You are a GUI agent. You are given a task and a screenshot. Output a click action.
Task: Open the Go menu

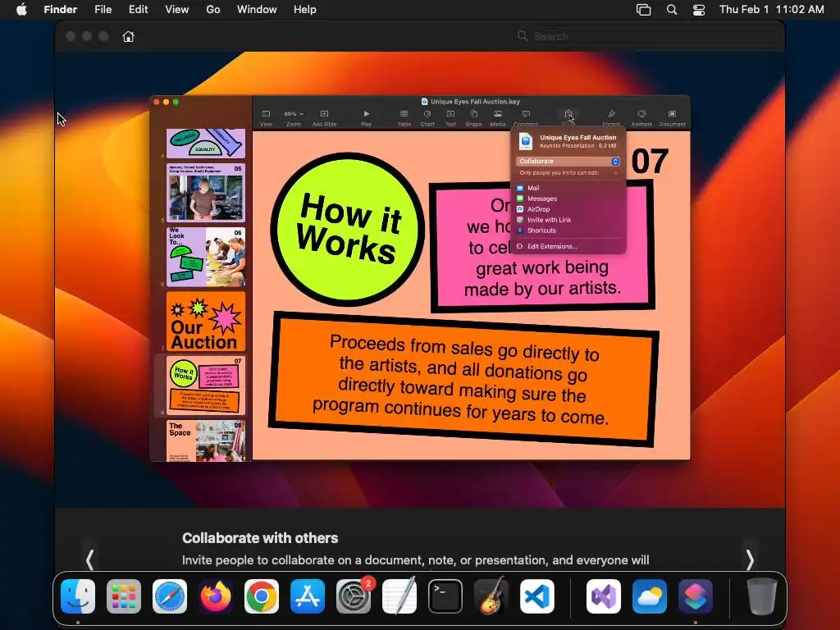point(213,10)
